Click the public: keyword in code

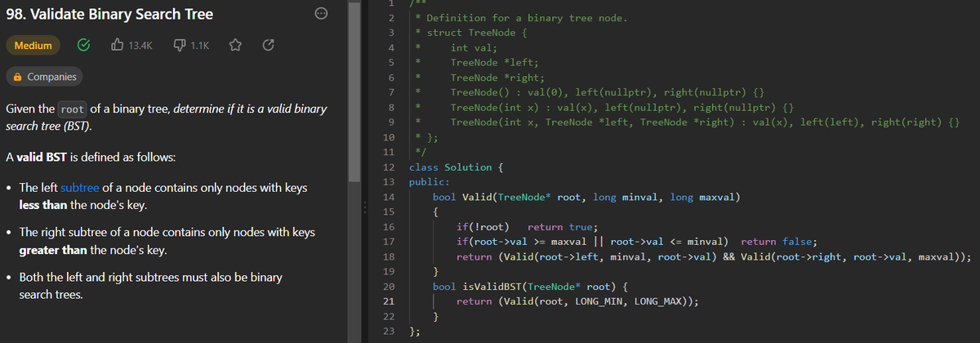pyautogui.click(x=429, y=182)
